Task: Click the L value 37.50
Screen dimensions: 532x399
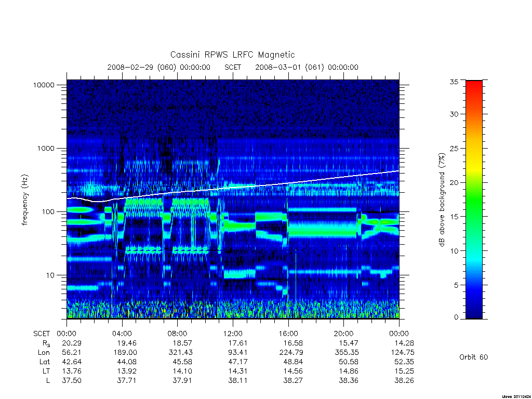Action: (x=72, y=381)
